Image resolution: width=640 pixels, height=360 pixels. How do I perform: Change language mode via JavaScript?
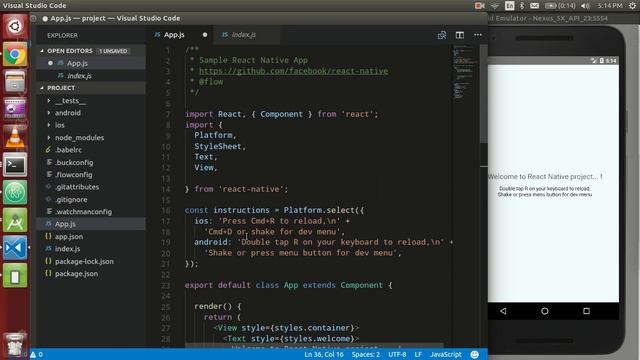tap(446, 354)
